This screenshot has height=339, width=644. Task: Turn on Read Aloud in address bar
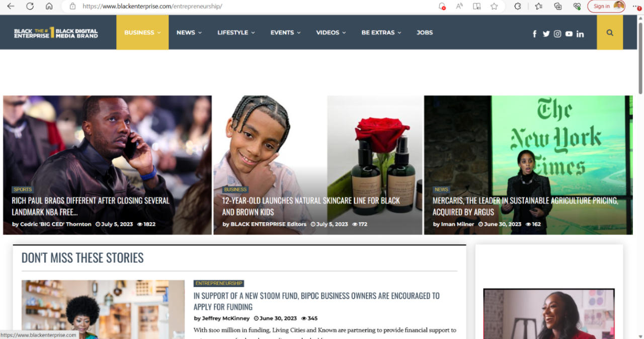click(x=459, y=6)
